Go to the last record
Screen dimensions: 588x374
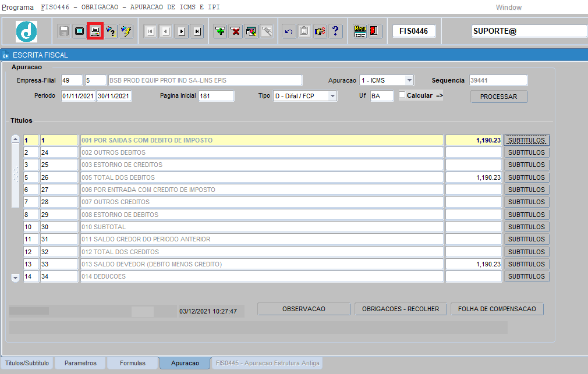(x=197, y=31)
